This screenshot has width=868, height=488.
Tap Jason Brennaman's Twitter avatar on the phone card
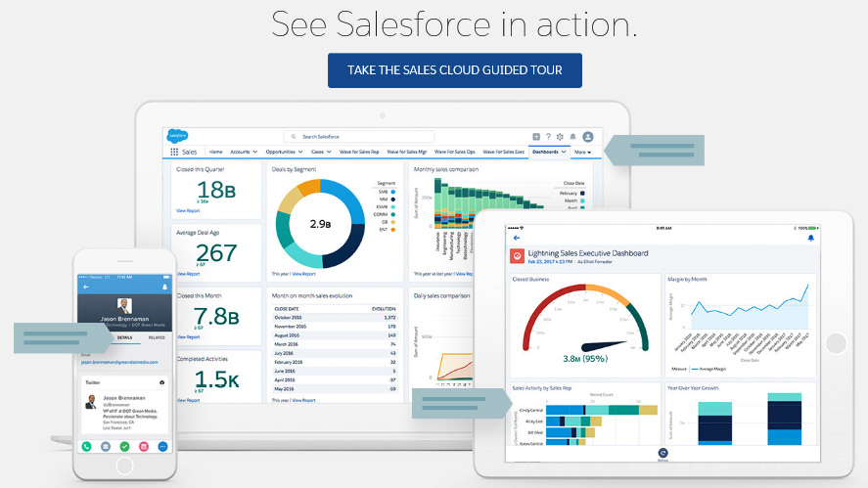(91, 402)
